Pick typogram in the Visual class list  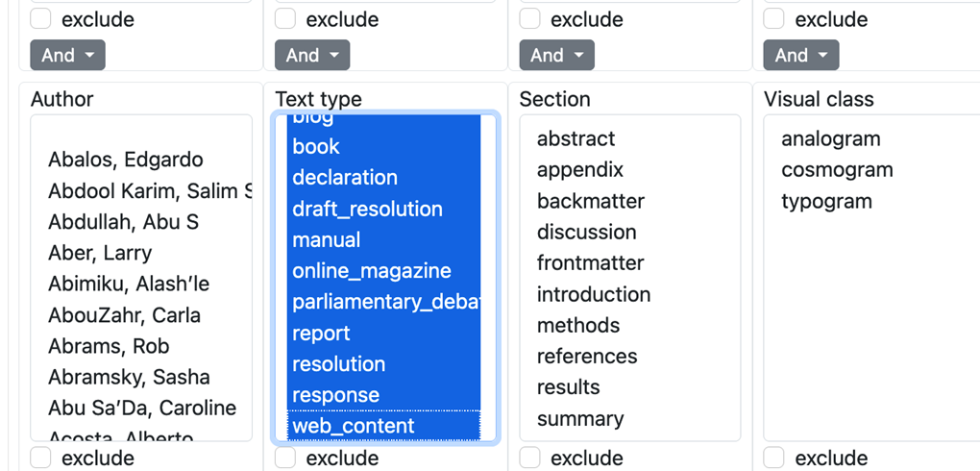point(826,201)
